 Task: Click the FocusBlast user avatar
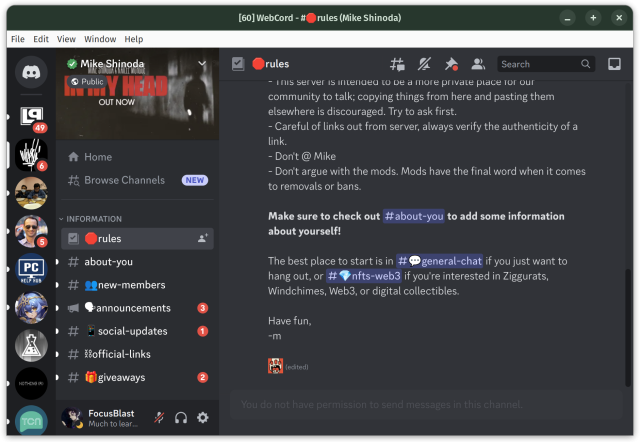point(72,418)
